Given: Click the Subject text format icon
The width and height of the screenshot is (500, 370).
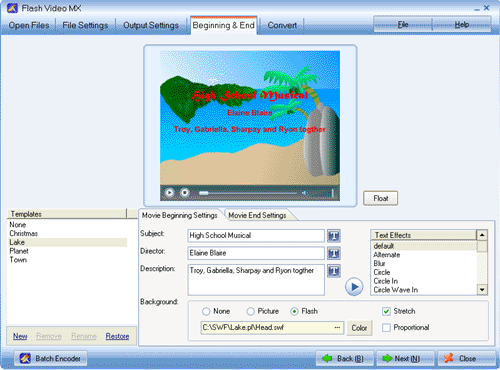Looking at the screenshot, I should (334, 236).
